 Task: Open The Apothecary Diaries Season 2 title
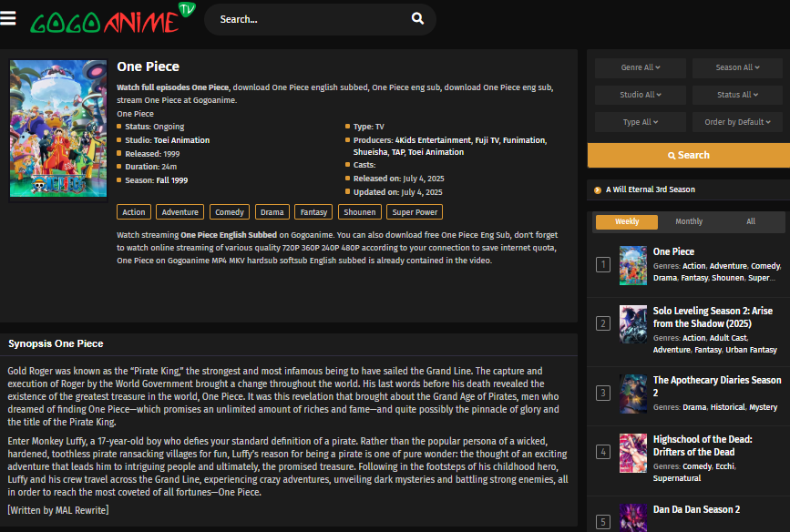pyautogui.click(x=717, y=386)
